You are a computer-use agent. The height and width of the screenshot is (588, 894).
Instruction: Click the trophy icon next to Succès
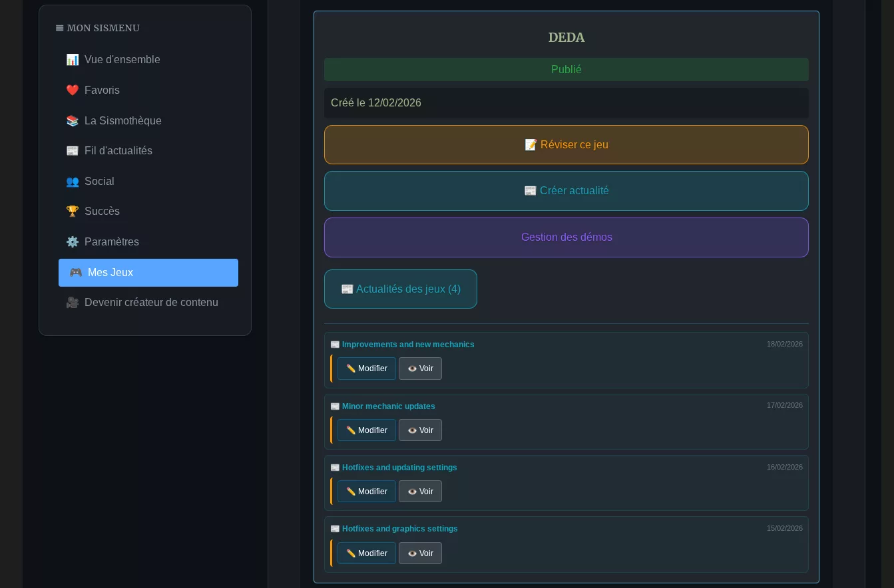73,212
